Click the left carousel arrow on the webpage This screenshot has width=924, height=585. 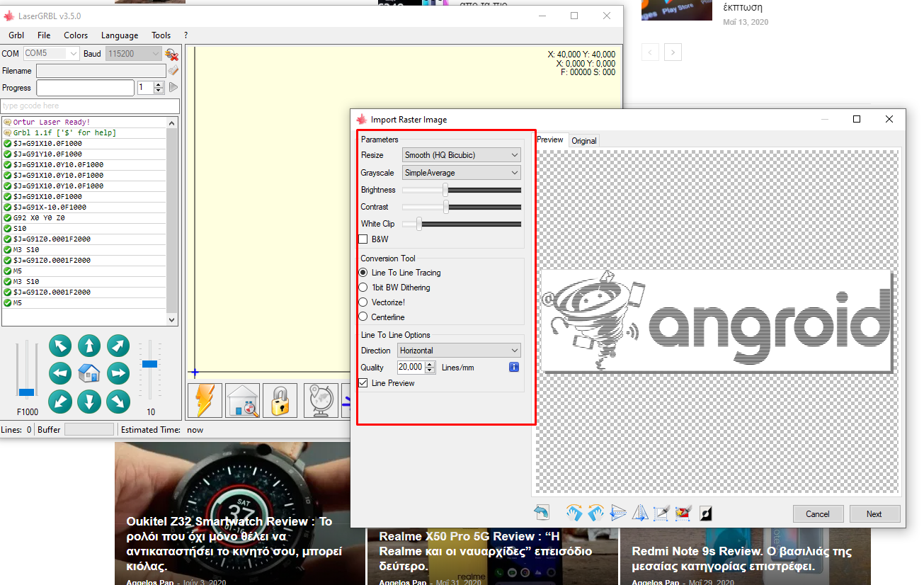coord(651,52)
